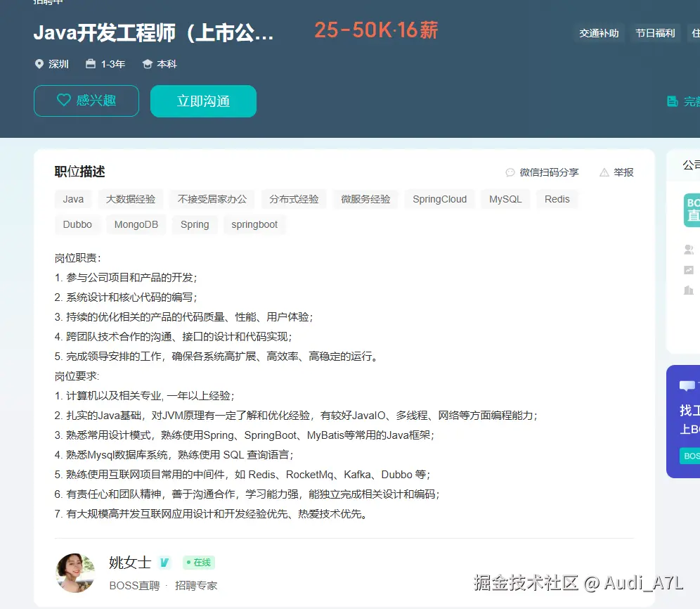
Task: Click the 立即沟通 button to start chatting
Action: [203, 101]
